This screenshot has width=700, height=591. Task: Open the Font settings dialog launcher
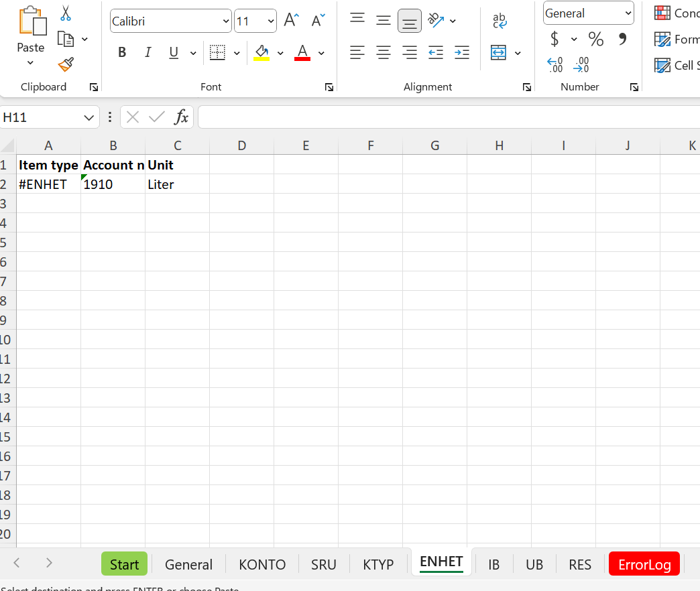pyautogui.click(x=329, y=86)
